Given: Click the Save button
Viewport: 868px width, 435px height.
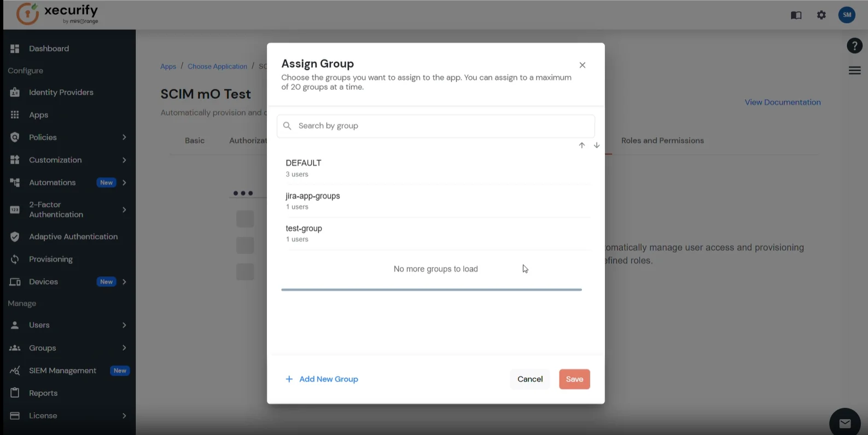Looking at the screenshot, I should click(x=574, y=379).
